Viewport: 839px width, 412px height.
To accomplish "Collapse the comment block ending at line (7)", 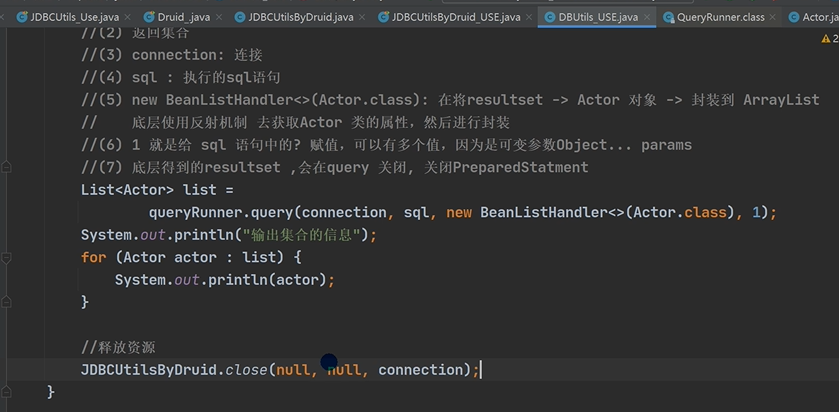I will tap(6, 167).
